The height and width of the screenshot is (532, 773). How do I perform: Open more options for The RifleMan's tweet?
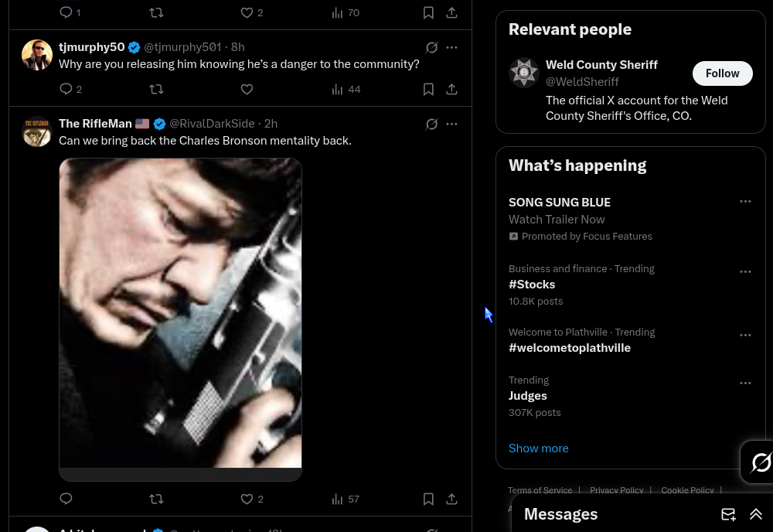click(x=452, y=124)
